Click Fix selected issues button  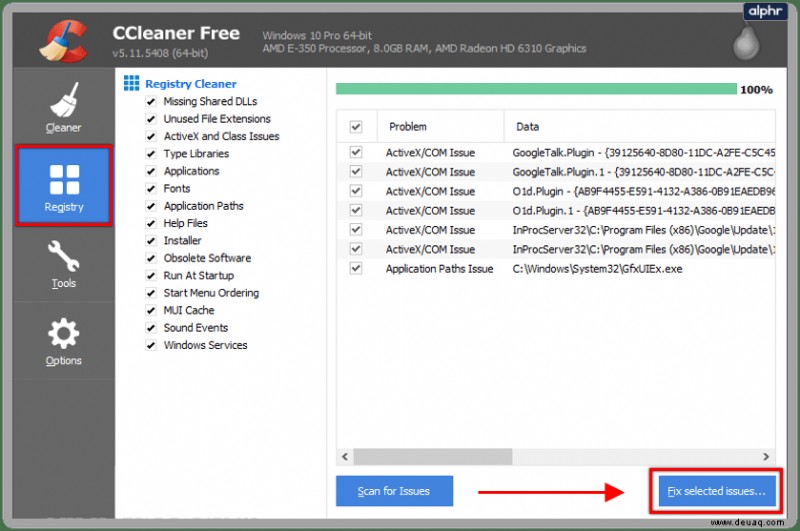(x=717, y=491)
